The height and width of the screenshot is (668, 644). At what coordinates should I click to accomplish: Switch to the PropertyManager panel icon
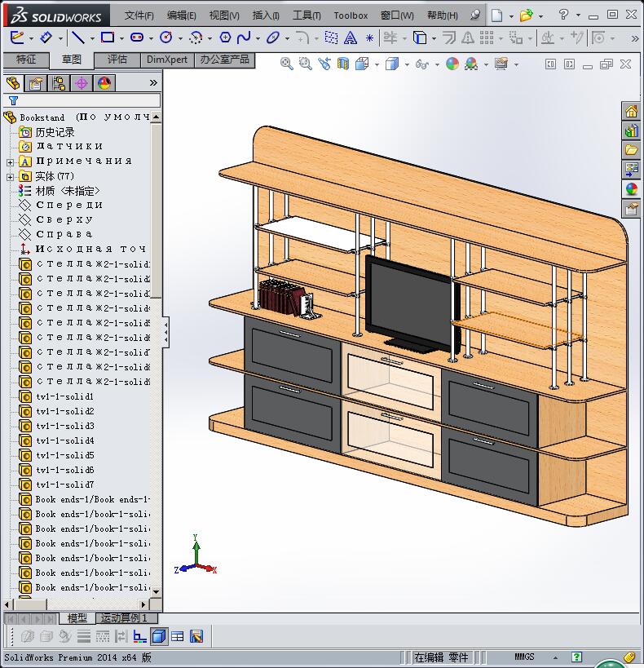(35, 83)
